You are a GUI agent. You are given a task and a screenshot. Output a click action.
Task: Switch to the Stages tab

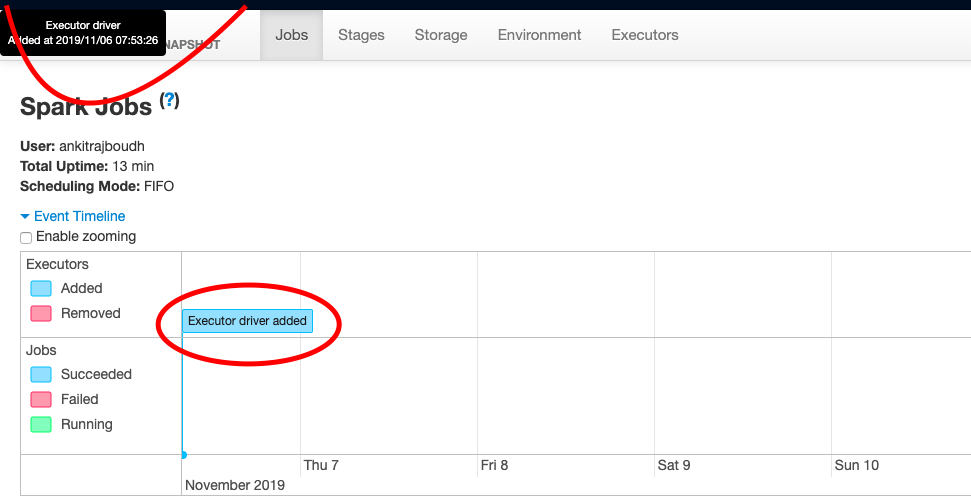pyautogui.click(x=361, y=35)
